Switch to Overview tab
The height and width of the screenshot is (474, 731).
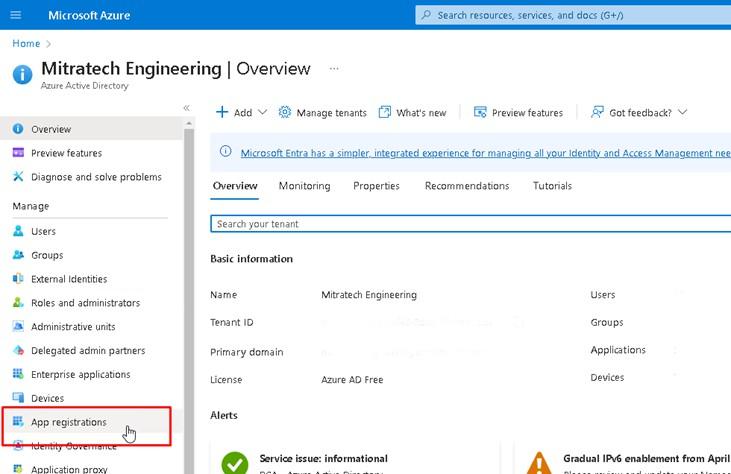234,186
